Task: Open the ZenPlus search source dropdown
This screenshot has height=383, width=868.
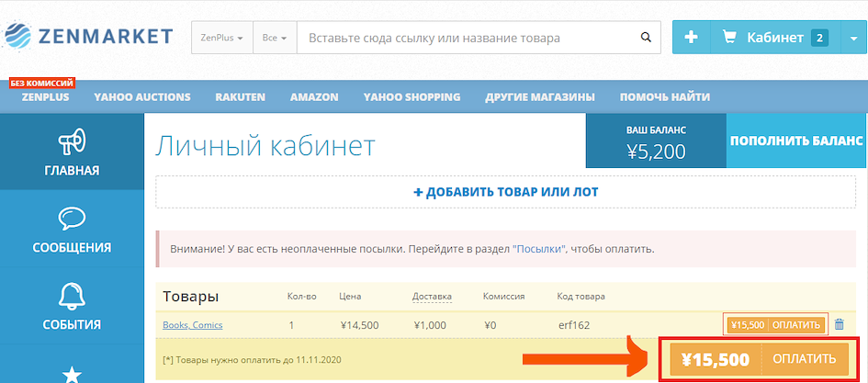Action: point(222,38)
